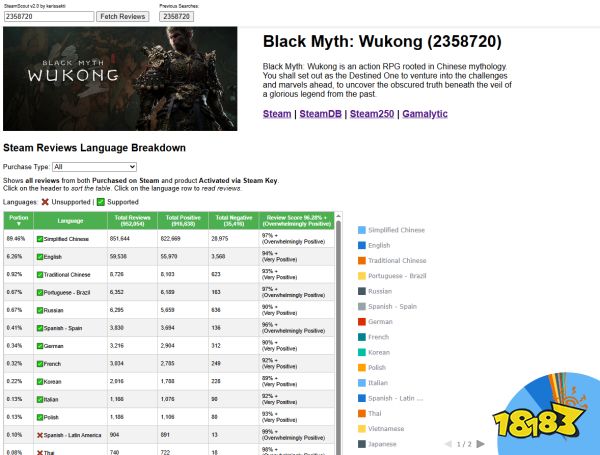The height and width of the screenshot is (455, 600).
Task: Open the Steam link
Action: coord(277,114)
